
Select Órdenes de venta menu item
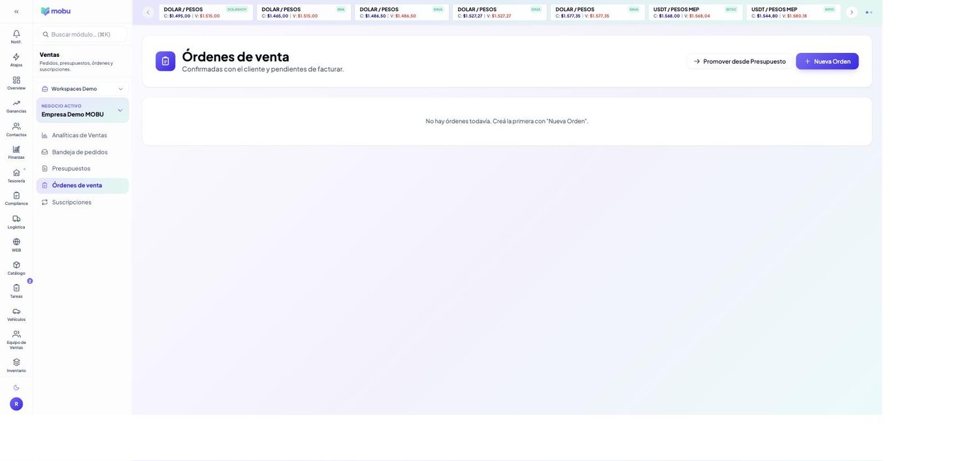click(82, 186)
